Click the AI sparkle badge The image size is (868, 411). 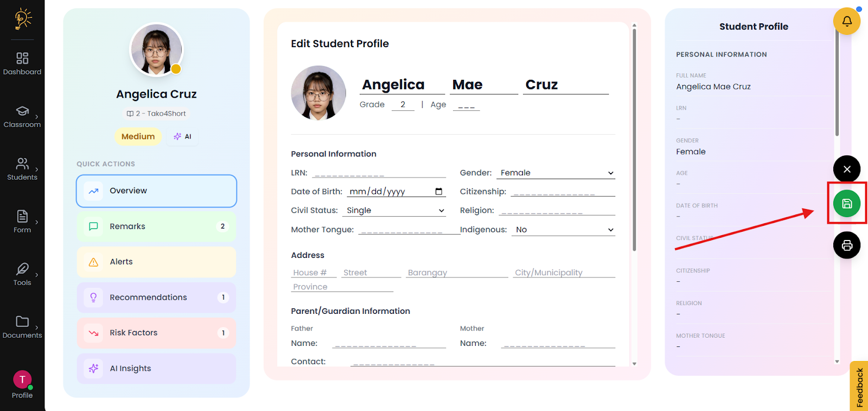183,137
